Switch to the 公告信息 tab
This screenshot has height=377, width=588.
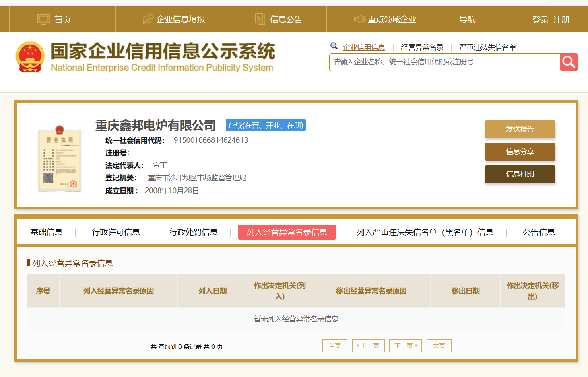point(539,232)
